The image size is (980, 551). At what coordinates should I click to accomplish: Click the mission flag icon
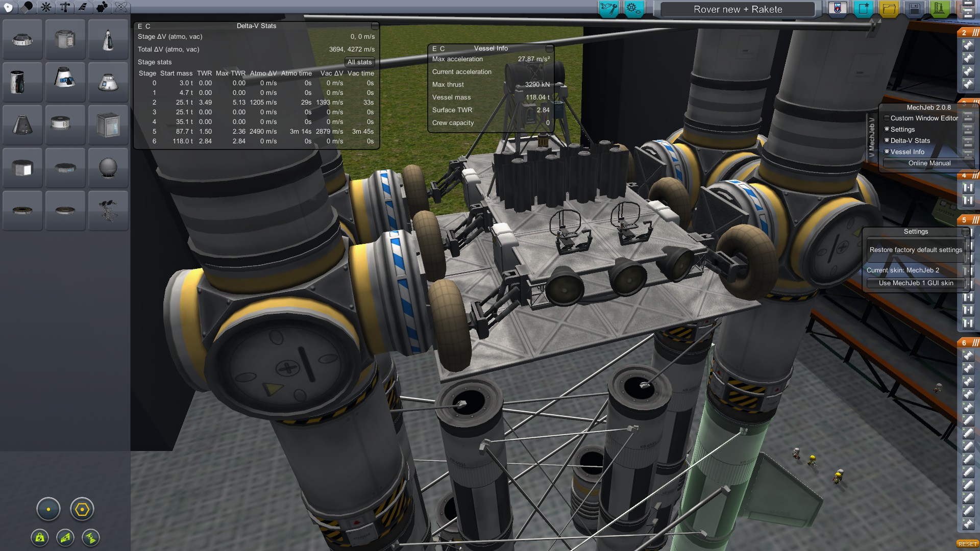coord(838,9)
